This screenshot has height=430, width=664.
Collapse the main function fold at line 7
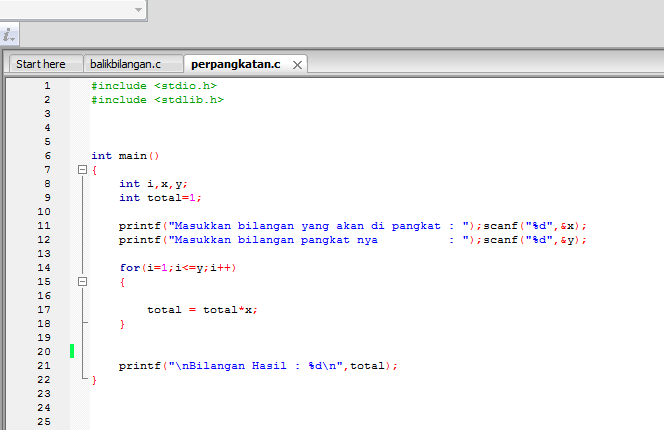[83, 170]
